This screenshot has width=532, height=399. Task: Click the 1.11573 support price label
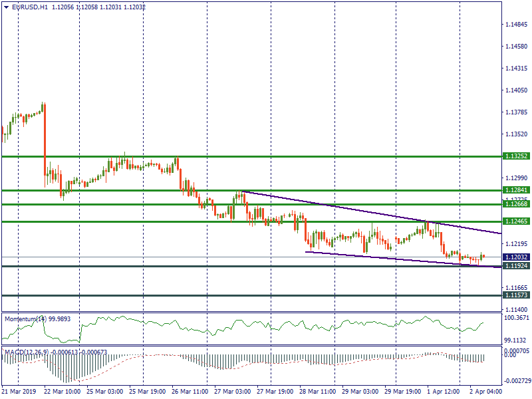(515, 295)
